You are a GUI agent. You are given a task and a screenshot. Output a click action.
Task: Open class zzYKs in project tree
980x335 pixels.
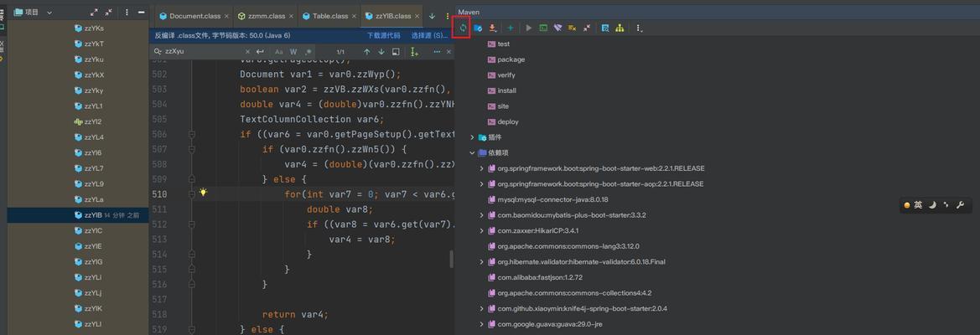pyautogui.click(x=89, y=28)
